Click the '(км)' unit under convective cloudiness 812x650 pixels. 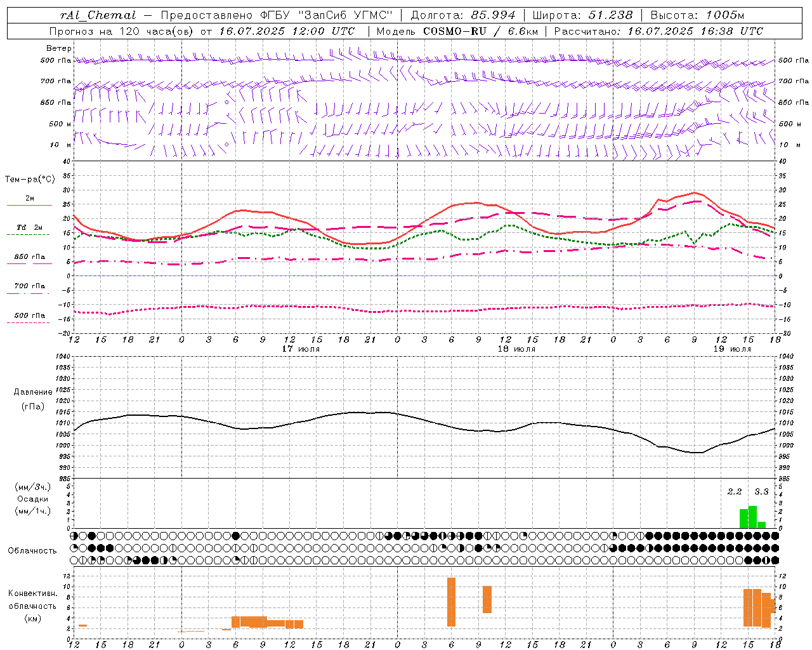click(32, 618)
